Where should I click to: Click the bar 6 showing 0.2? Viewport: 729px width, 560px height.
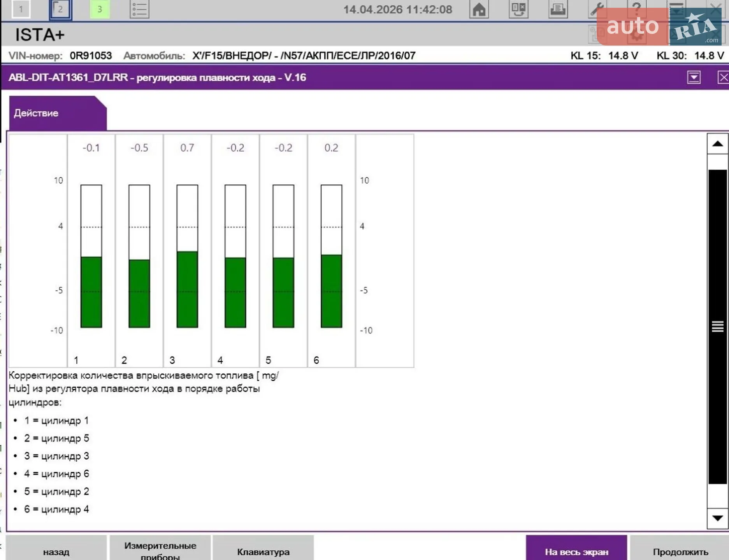[331, 290]
